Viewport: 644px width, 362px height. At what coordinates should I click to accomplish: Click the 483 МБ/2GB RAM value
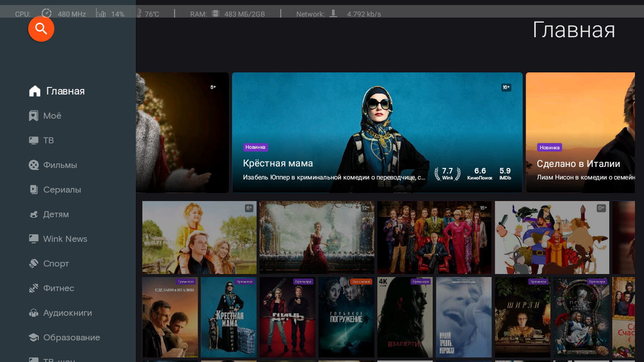click(x=245, y=14)
